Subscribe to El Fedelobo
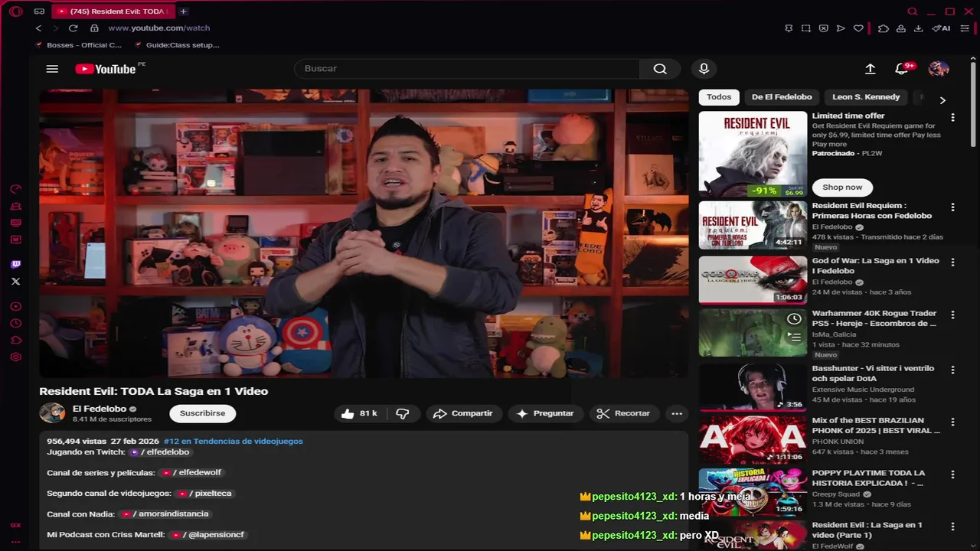Image resolution: width=980 pixels, height=551 pixels. (x=203, y=413)
